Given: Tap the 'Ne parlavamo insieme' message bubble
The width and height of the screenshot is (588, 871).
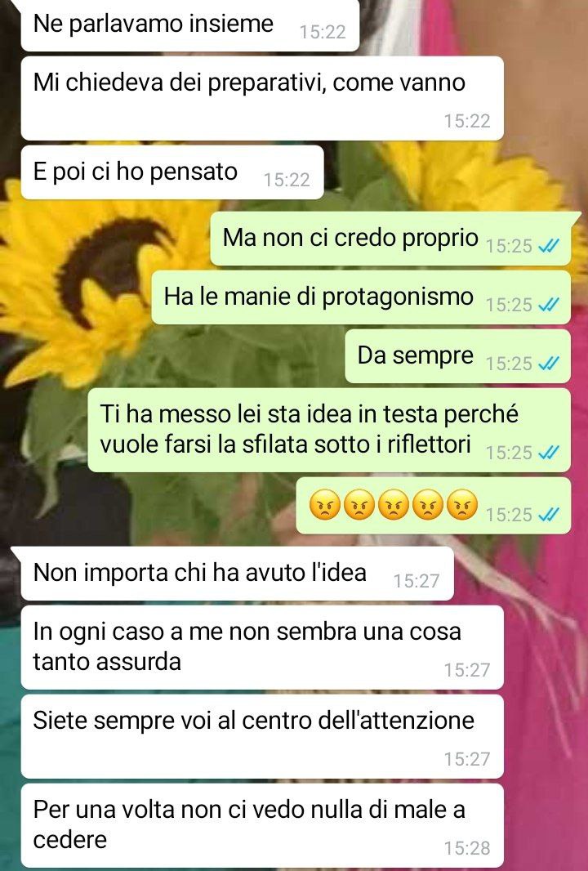Looking at the screenshot, I should (x=190, y=25).
